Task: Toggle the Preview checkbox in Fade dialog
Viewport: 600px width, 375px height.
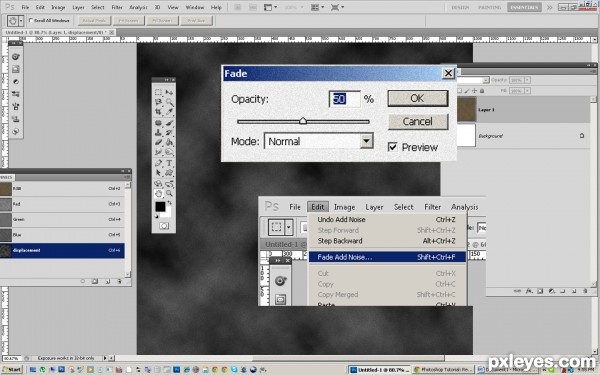Action: coord(392,147)
